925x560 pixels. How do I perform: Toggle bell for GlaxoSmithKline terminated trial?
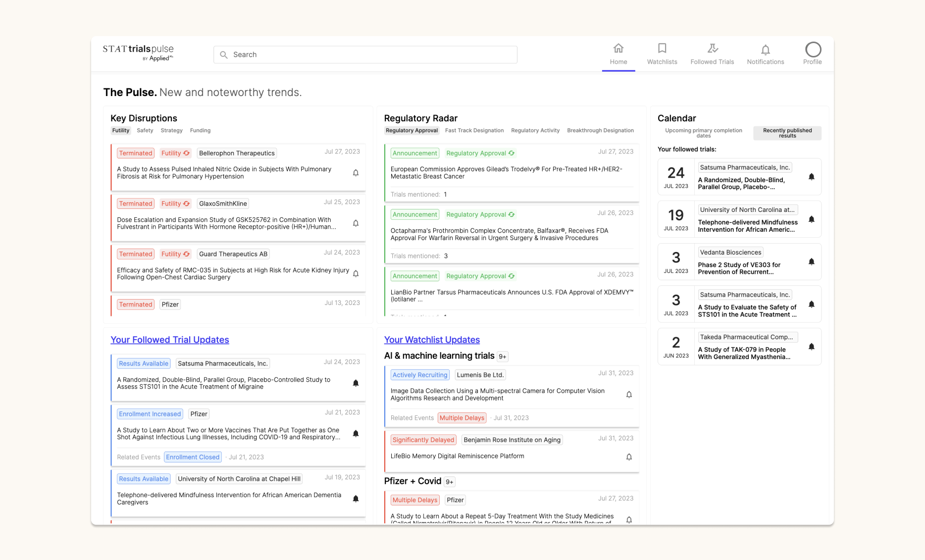click(x=356, y=223)
